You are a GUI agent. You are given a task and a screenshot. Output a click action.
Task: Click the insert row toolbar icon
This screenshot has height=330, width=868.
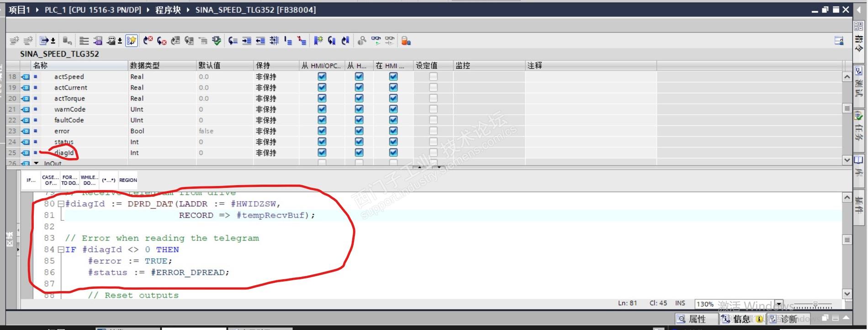pos(14,41)
